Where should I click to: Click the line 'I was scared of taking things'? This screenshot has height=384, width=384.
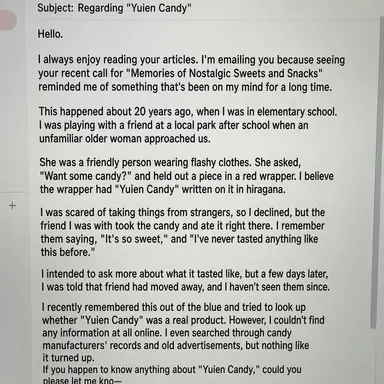(182, 212)
